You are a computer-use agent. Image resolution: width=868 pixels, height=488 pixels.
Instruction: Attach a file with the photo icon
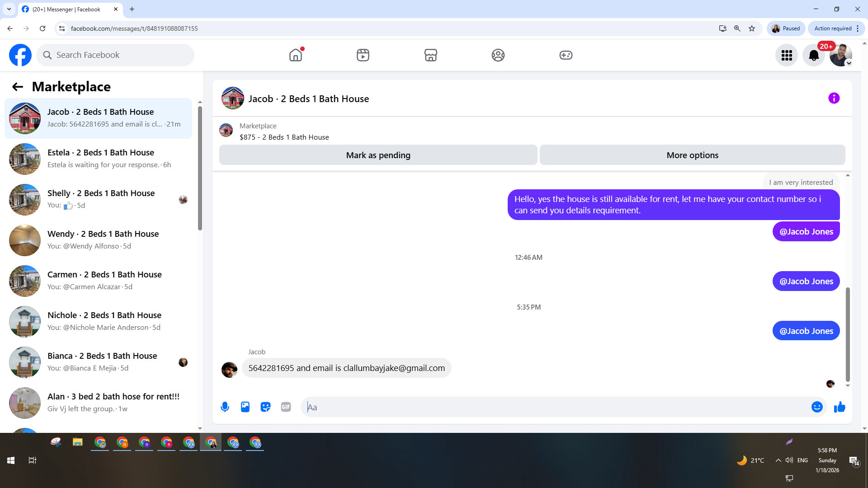click(x=245, y=407)
